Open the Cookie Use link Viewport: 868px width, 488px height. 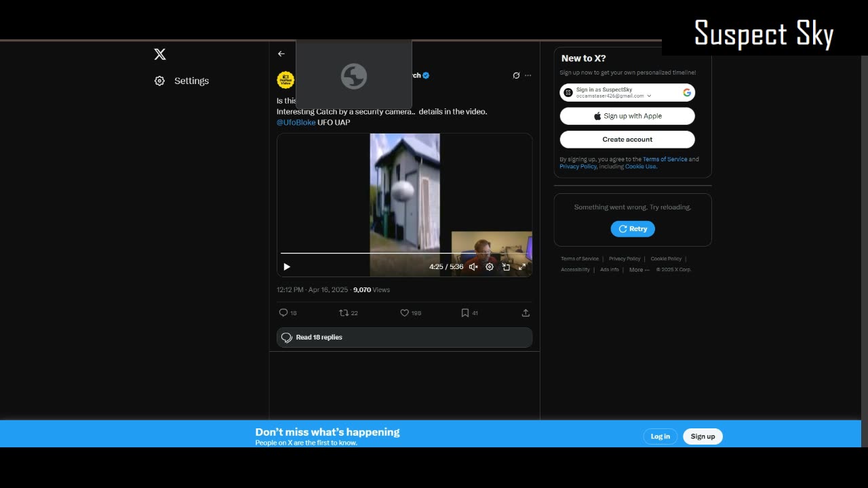(x=640, y=167)
